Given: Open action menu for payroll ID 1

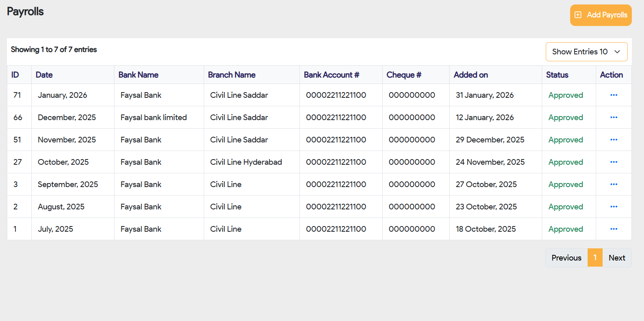Looking at the screenshot, I should point(614,229).
